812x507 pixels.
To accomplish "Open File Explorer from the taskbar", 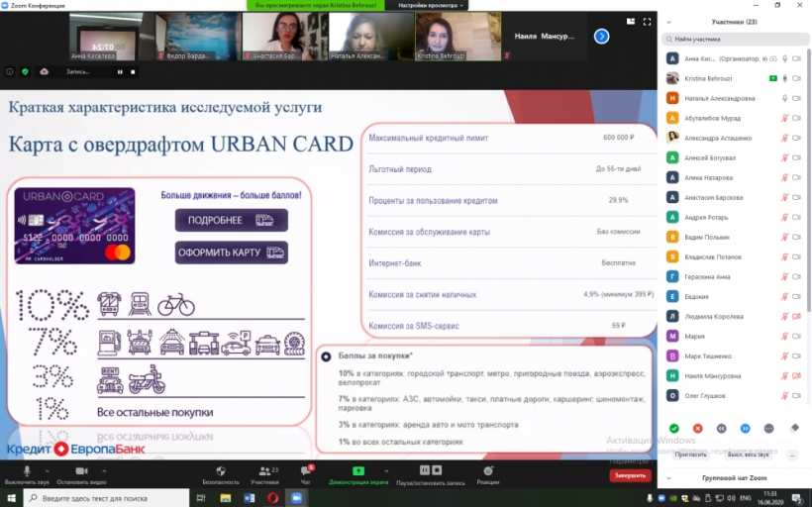I will 225,498.
